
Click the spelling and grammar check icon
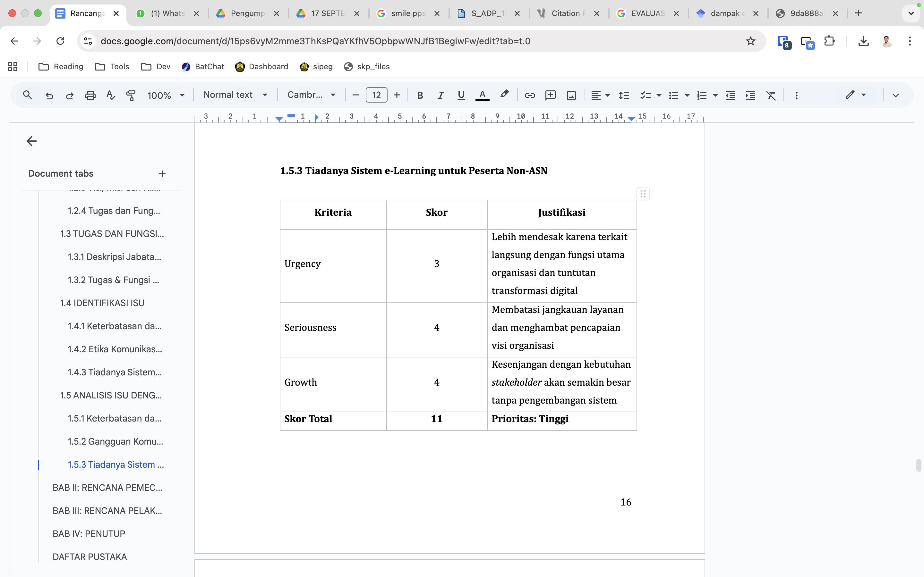click(x=111, y=95)
